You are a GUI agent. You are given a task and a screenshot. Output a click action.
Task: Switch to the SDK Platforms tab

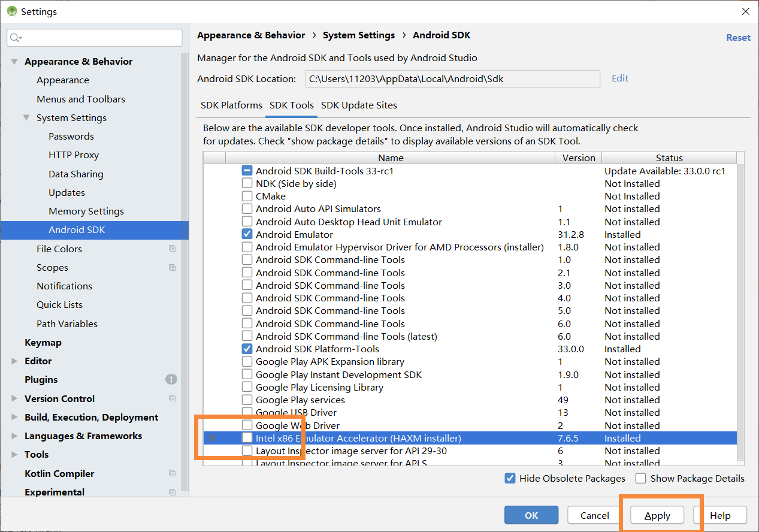(x=231, y=105)
